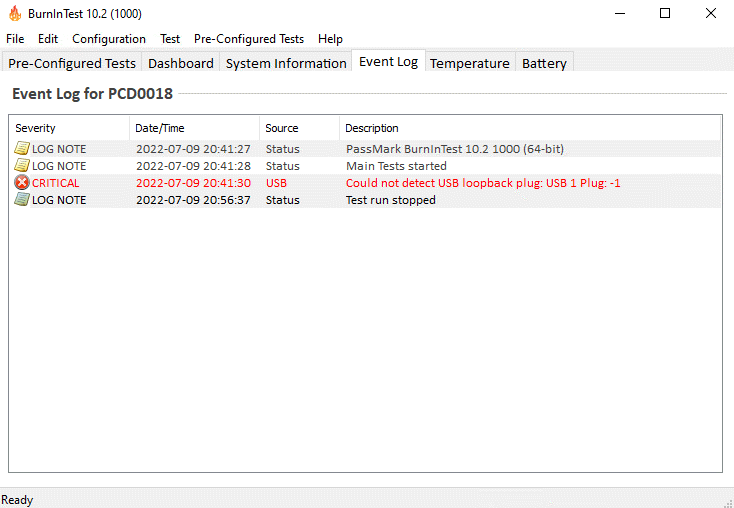Click the note icon beside Main Tests started
Screen dimensions: 734x508
point(22,166)
